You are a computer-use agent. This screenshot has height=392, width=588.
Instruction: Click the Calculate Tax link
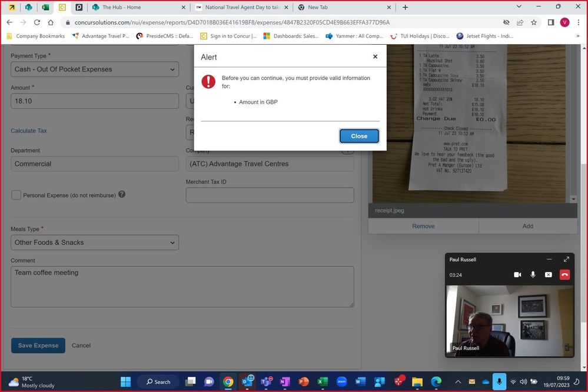coord(29,131)
